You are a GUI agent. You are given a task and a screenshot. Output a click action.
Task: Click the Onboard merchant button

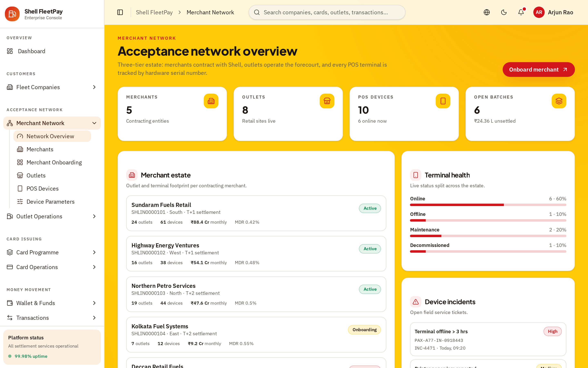538,70
